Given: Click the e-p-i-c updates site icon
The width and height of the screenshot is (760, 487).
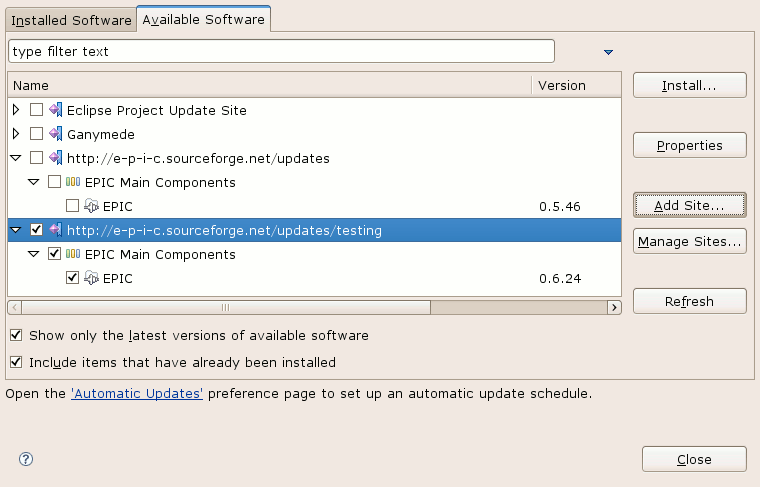Looking at the screenshot, I should (x=56, y=158).
